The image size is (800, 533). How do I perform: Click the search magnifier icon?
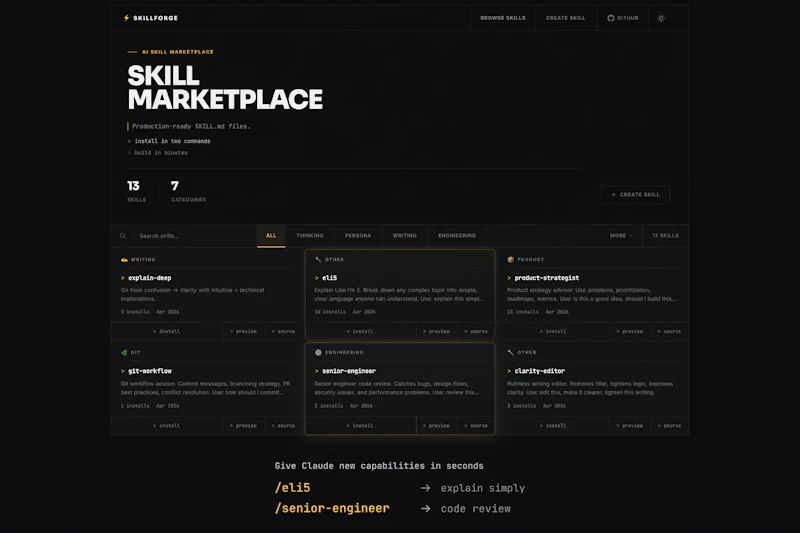122,236
